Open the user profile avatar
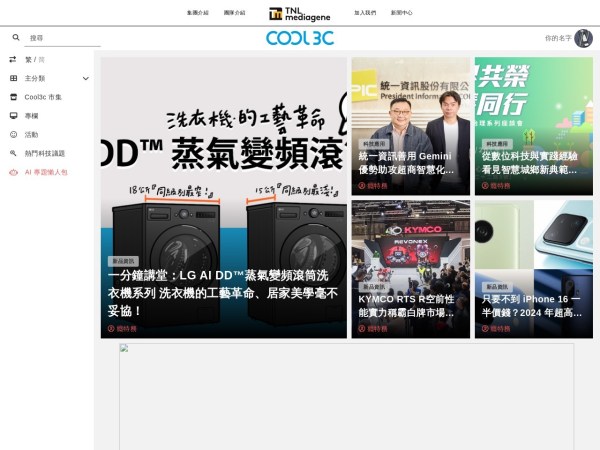The height and width of the screenshot is (450, 600). coord(583,38)
